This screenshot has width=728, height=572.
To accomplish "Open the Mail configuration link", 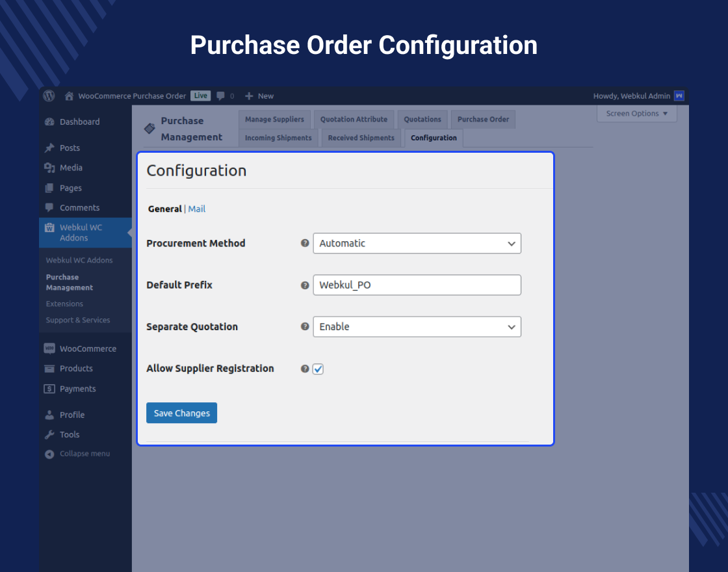I will (196, 209).
